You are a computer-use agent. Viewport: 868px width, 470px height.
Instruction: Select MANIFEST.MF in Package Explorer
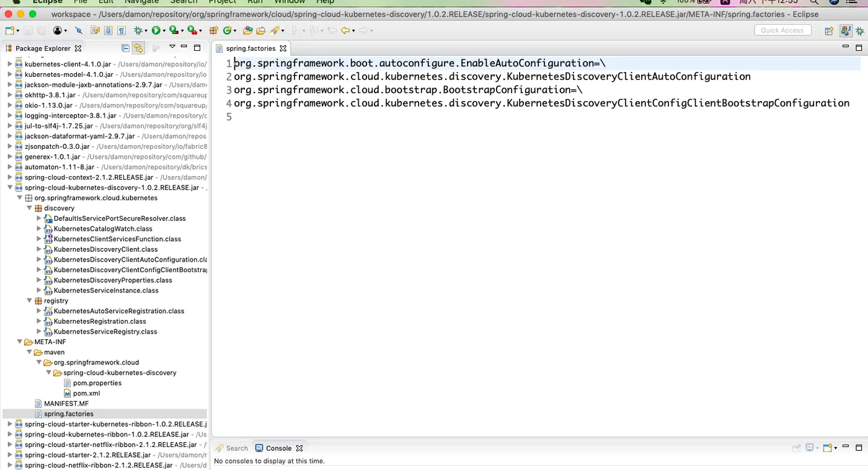66,404
